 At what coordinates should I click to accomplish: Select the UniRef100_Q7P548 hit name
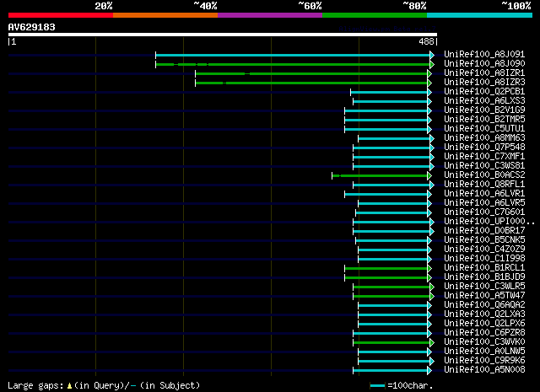click(x=484, y=147)
